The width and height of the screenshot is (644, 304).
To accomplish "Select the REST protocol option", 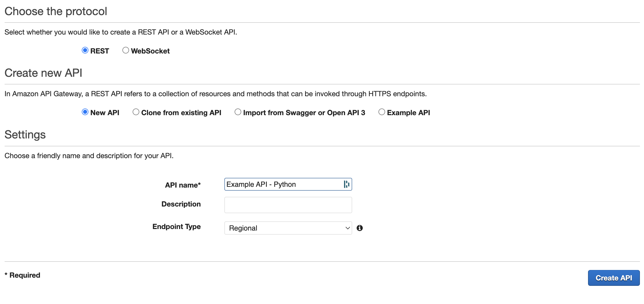I will tap(85, 50).
